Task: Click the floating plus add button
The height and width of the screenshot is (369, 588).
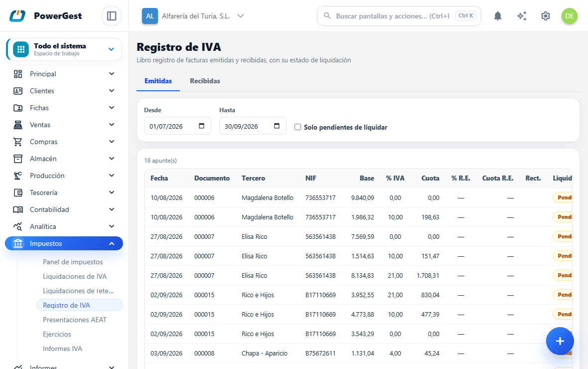Action: point(560,341)
